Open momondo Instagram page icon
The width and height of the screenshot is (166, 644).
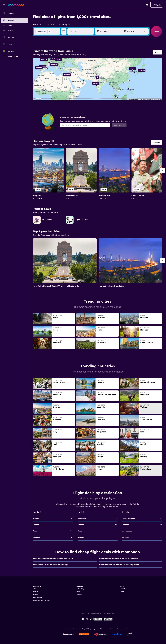point(87,619)
